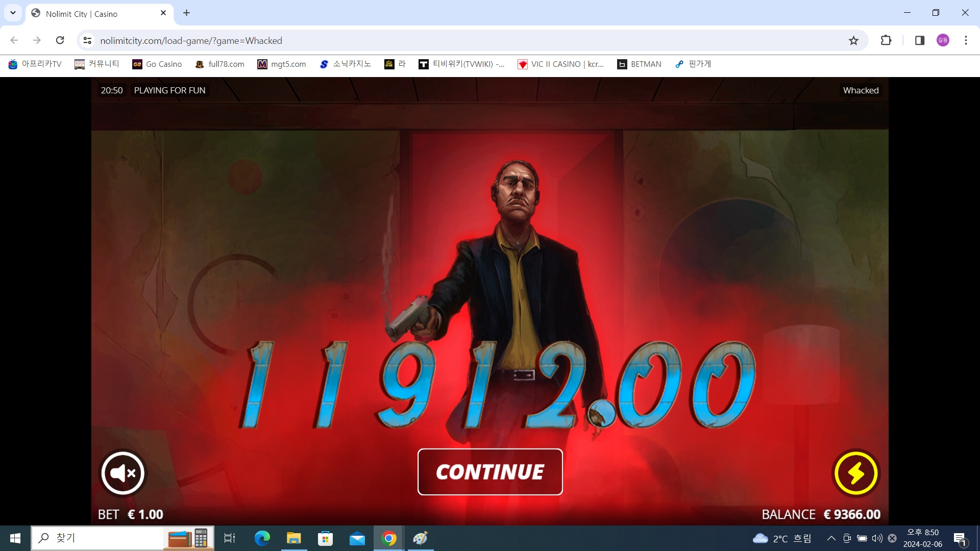Viewport: 980px width, 551px height.
Task: Open the Extensions puzzle icon
Action: point(886,40)
